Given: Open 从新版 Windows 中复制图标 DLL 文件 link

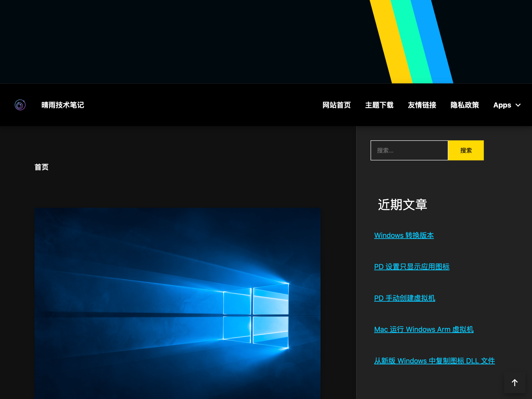Looking at the screenshot, I should 434,361.
